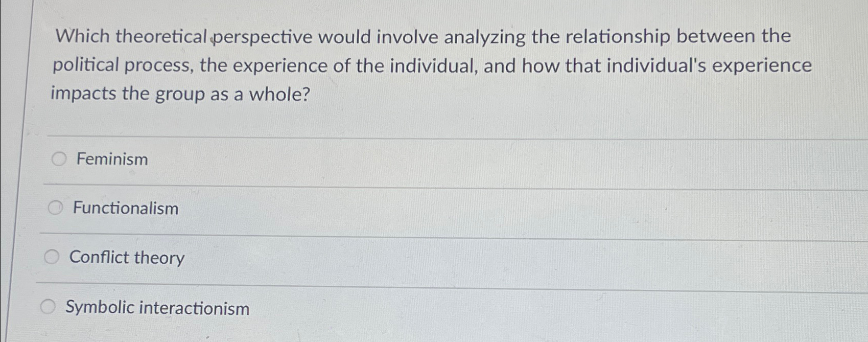Select the Conflict theory radio button
Viewport: 868px width, 342px height.
51,257
